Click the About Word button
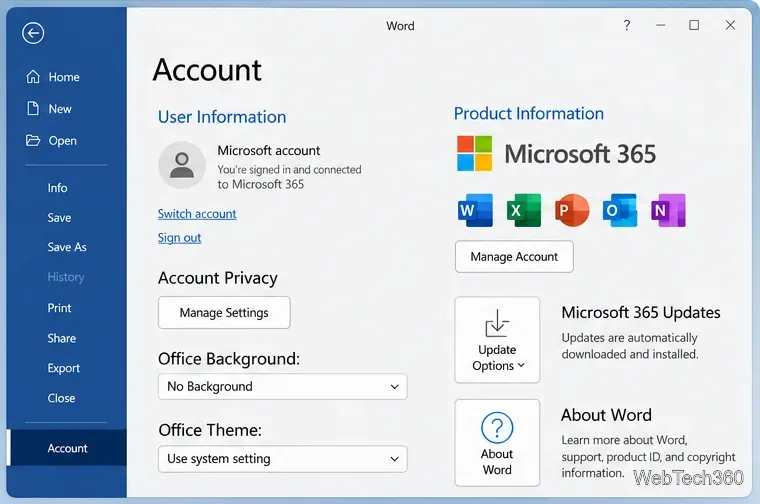760x504 pixels. click(x=497, y=442)
